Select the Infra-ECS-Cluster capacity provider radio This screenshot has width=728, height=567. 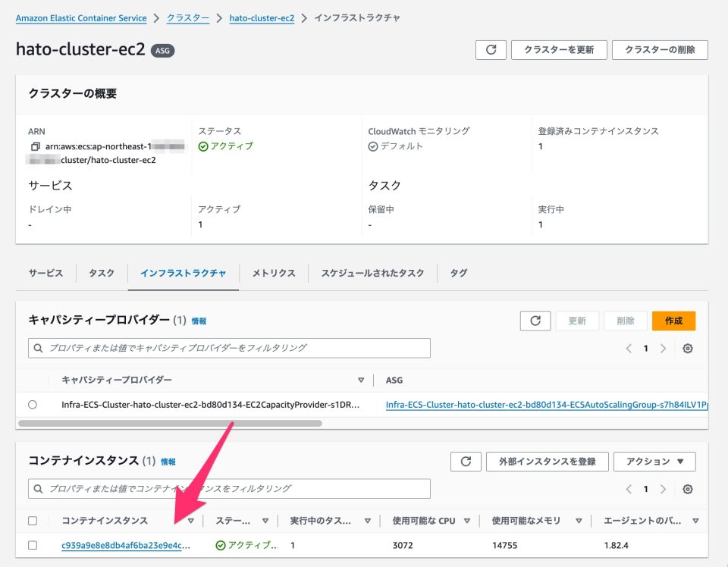pos(33,404)
